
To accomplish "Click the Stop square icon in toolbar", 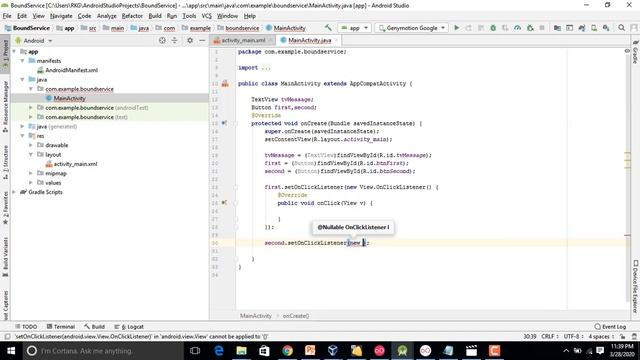I will 542,28.
